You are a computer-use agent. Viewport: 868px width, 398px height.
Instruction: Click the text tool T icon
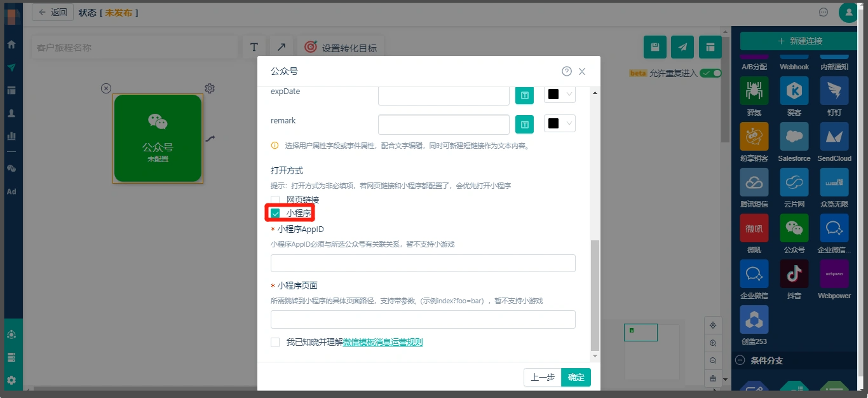pyautogui.click(x=254, y=47)
